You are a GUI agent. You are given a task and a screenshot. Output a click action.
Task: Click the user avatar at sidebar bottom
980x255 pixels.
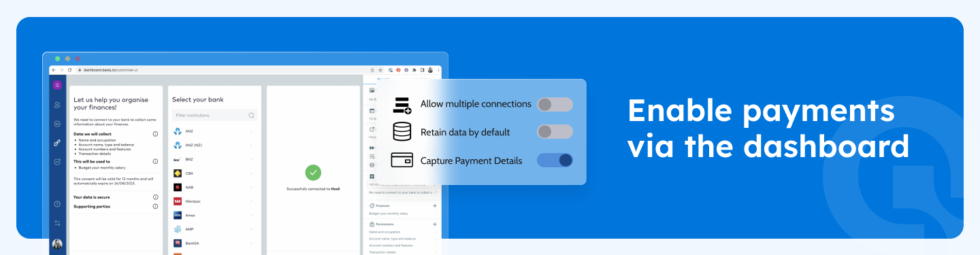[58, 244]
